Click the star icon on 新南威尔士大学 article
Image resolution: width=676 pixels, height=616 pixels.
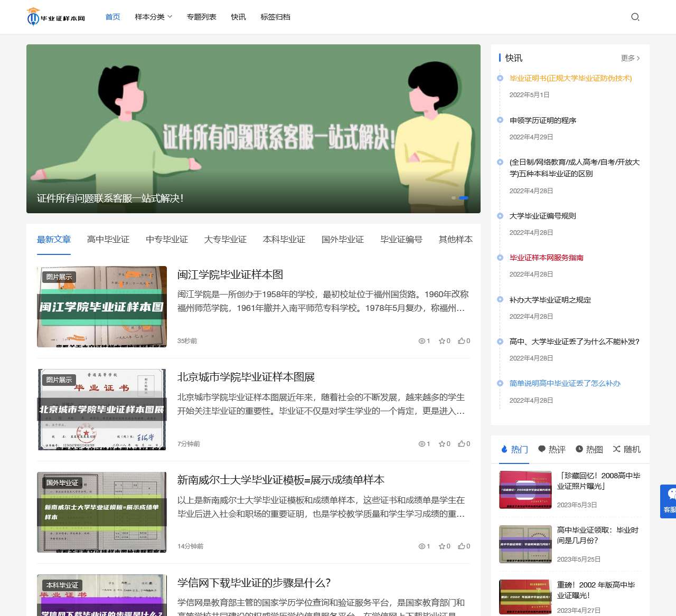point(442,546)
